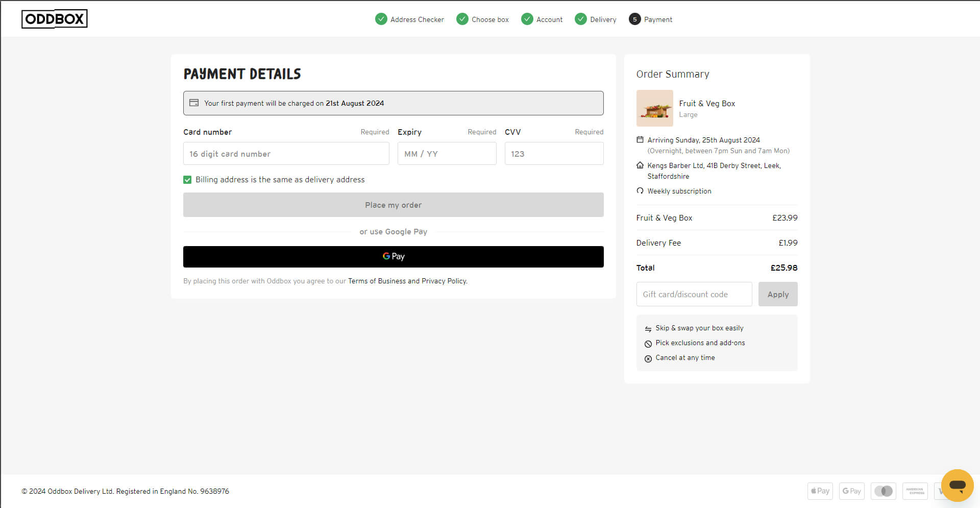
Task: Click the Delivery Fee £1.99 amount
Action: tap(788, 243)
